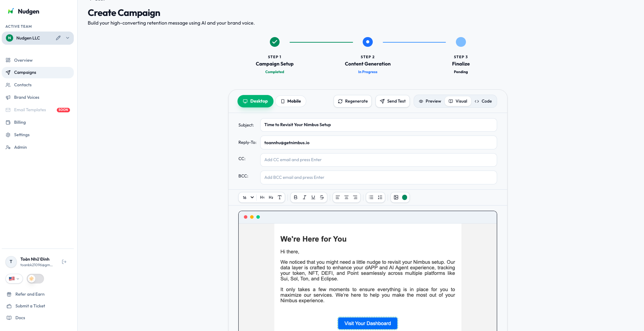The height and width of the screenshot is (331, 644).
Task: Toggle italic formatting
Action: pyautogui.click(x=305, y=198)
